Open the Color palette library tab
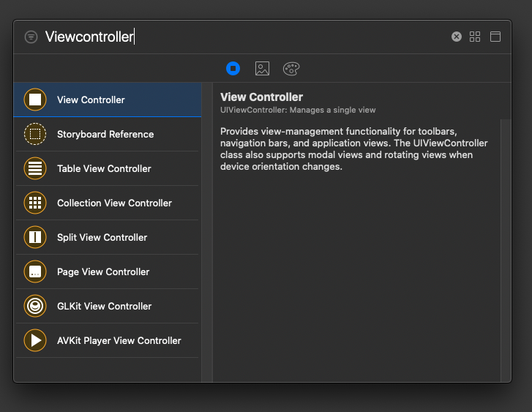The height and width of the screenshot is (412, 532). [x=291, y=68]
